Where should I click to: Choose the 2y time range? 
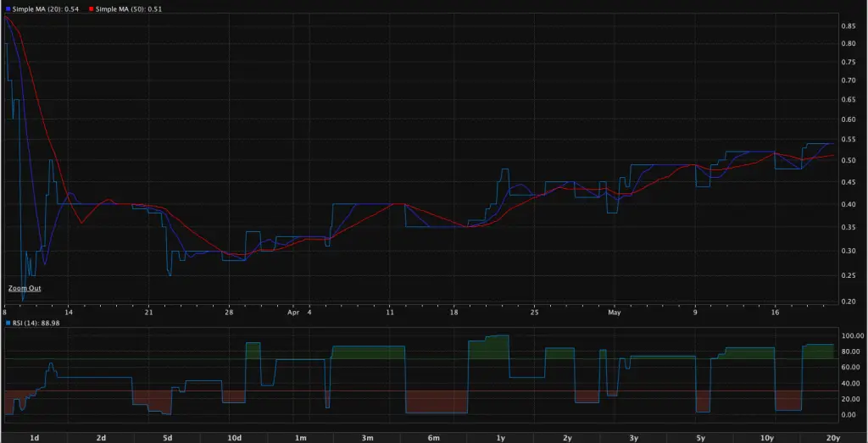point(567,437)
